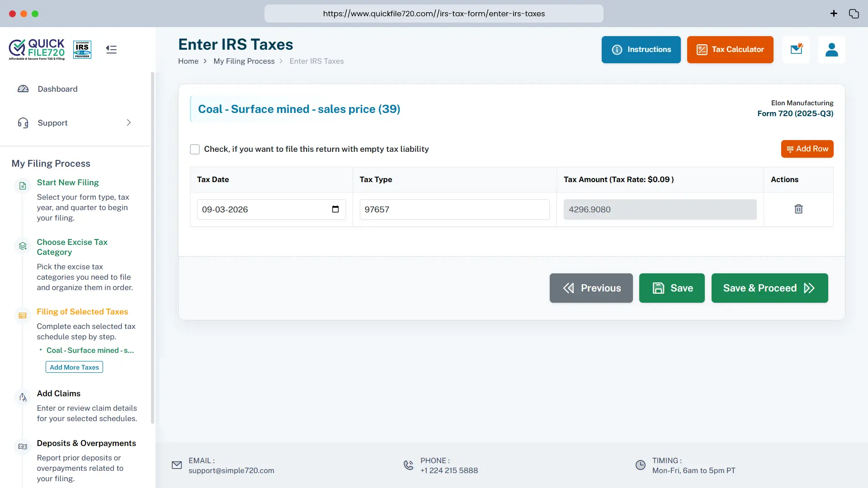The image size is (868, 488).
Task: Click the Add More Taxes button
Action: coord(74,367)
